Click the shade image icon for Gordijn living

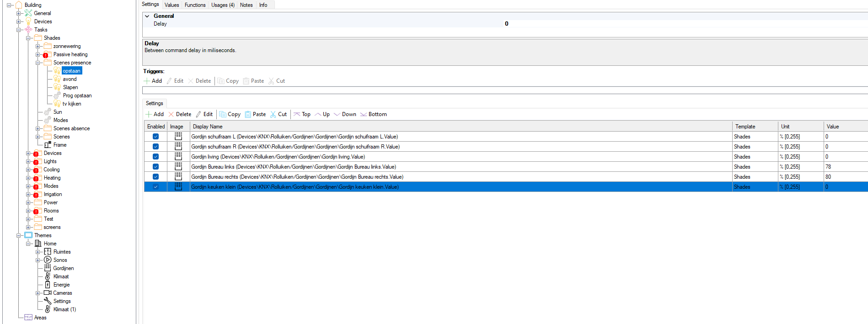178,157
